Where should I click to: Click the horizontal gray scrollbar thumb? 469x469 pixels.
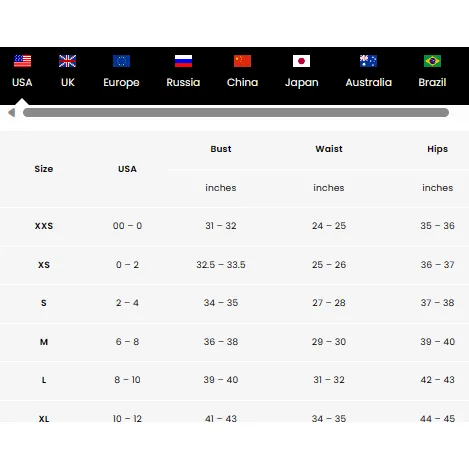click(236, 113)
